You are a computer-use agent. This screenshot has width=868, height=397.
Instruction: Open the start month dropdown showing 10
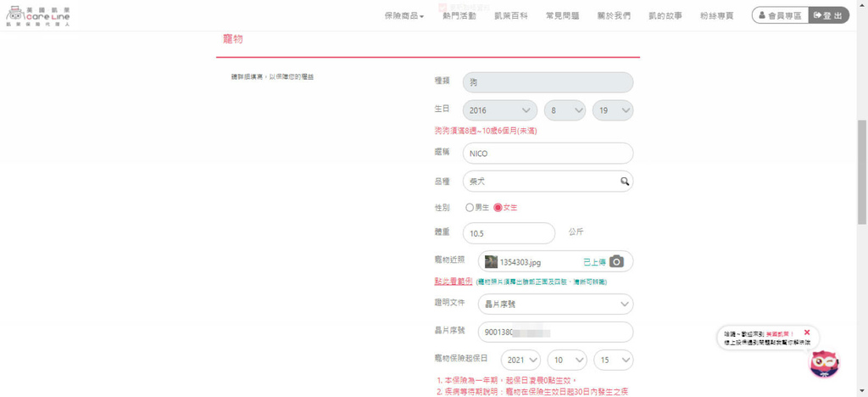(567, 360)
